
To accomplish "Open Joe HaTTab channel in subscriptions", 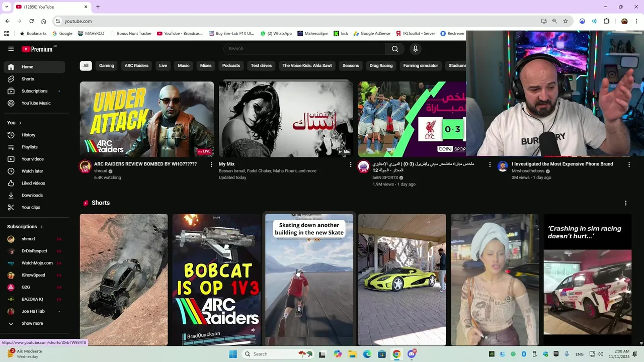I will click(x=34, y=311).
